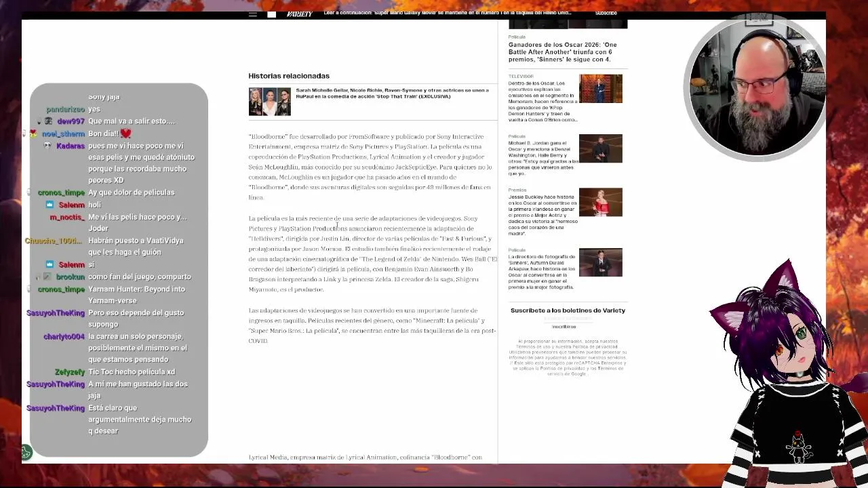Click the heart emote after 'Bon dia!!'
Screen dimensions: 868x488
[125, 134]
